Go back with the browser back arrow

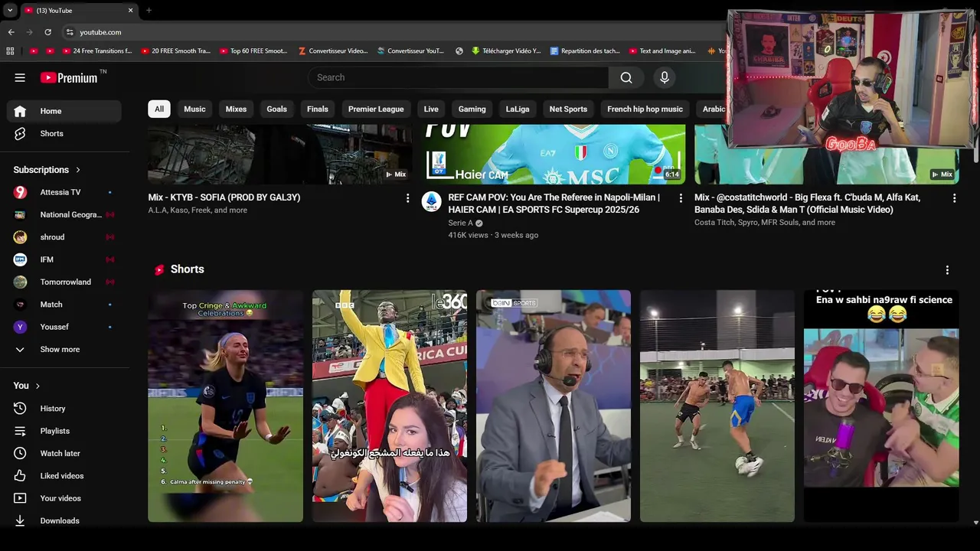[11, 32]
